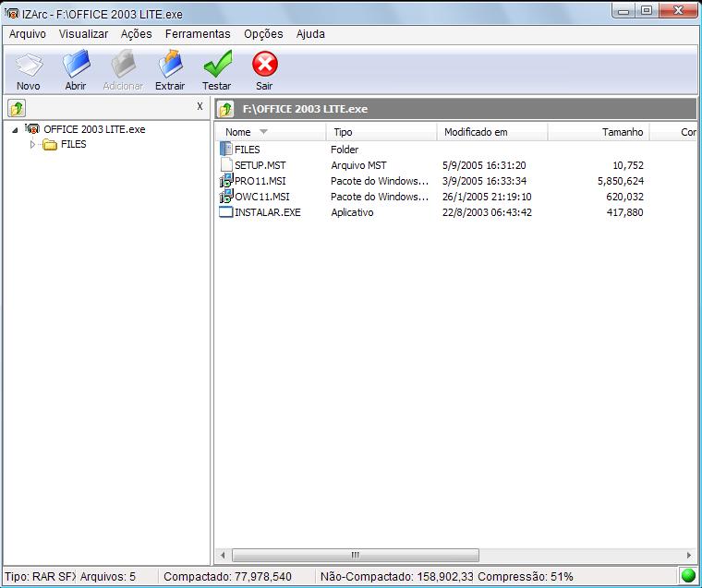702x588 pixels.
Task: Click the size value 5,850,624
Action: (621, 181)
